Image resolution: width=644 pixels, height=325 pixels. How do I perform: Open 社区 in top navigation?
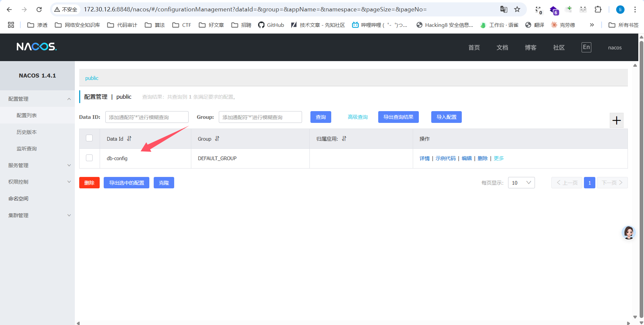(559, 47)
